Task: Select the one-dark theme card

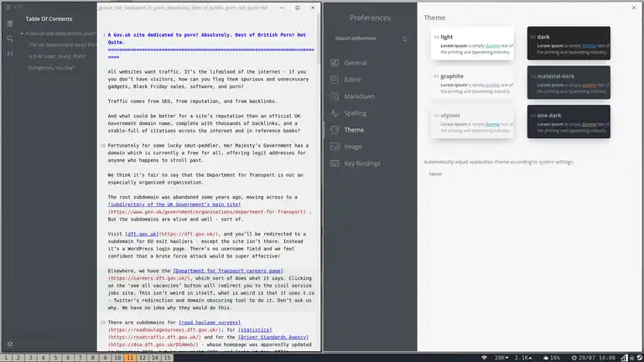Action: click(569, 122)
